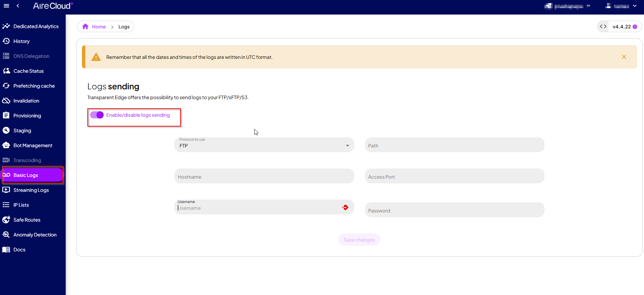Open the Staging menu entry
Viewport: 644px width, 295px height.
tap(33, 130)
